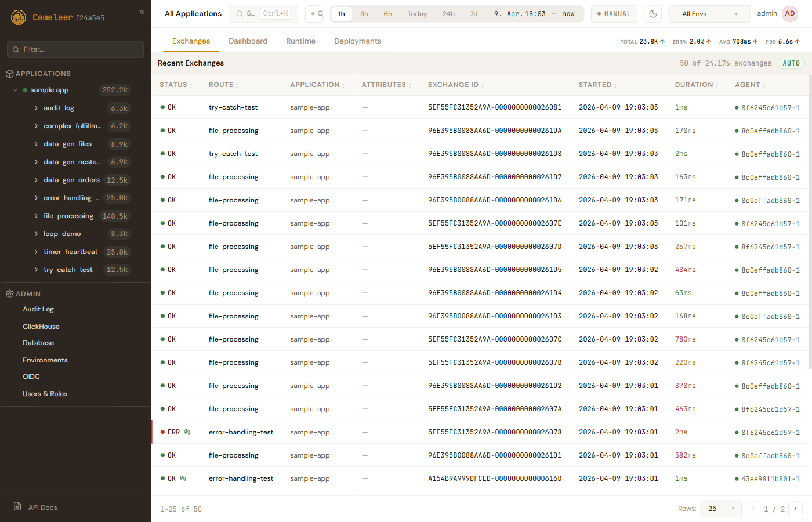812x522 pixels.
Task: Select the 24h time range option
Action: tap(448, 14)
